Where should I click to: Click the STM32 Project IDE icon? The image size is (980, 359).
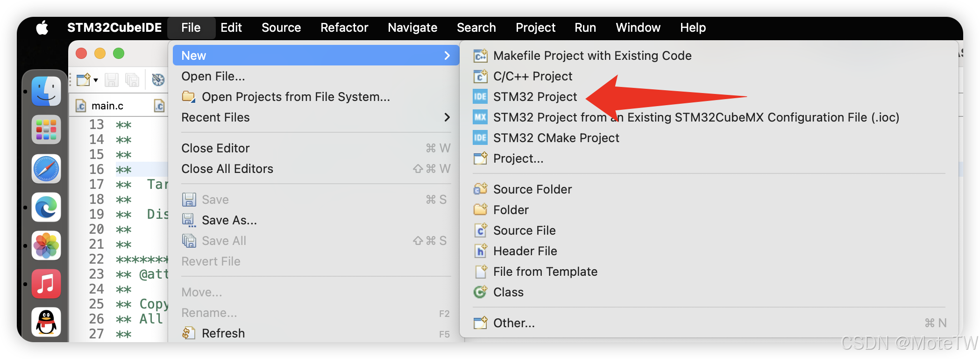[480, 97]
